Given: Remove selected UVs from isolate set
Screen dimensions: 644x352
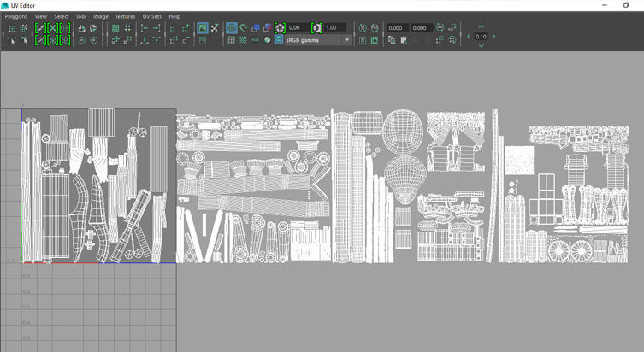Looking at the screenshot, I should coord(186,40).
